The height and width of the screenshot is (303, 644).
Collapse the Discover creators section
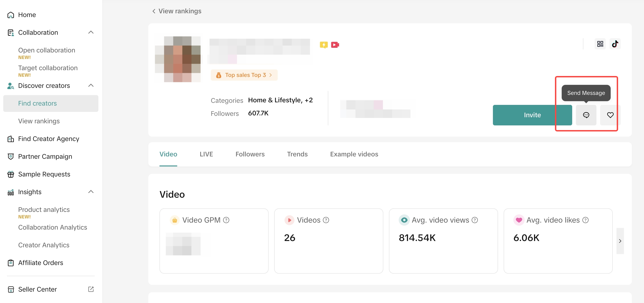[91, 86]
